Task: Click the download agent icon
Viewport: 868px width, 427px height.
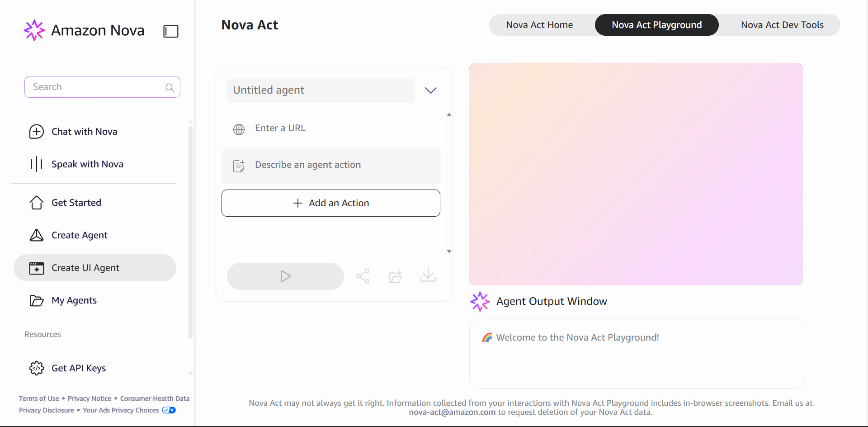Action: click(x=428, y=275)
